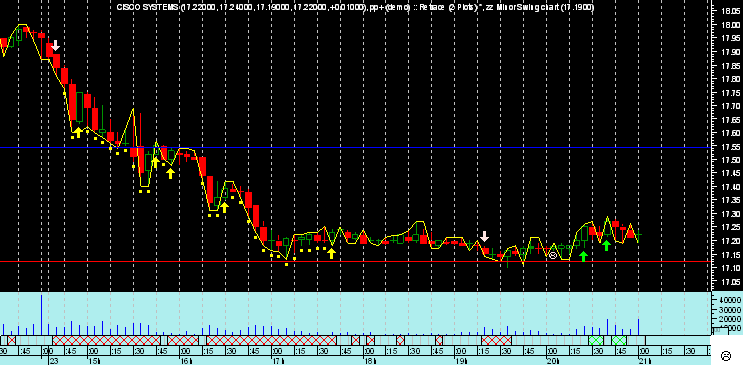Select the yellow up arrow just before 16h
Viewport: 743px width, 365px height.
point(170,173)
